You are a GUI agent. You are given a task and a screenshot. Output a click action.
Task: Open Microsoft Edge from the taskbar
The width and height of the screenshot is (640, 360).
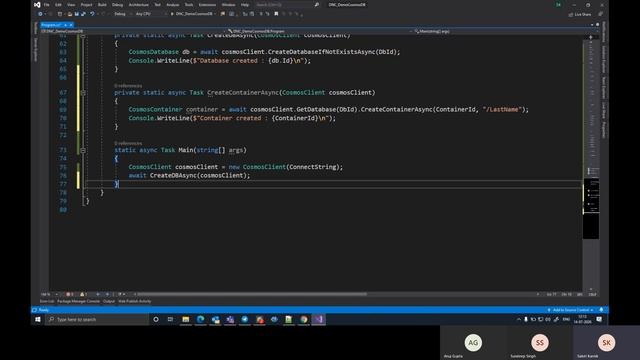coord(200,320)
